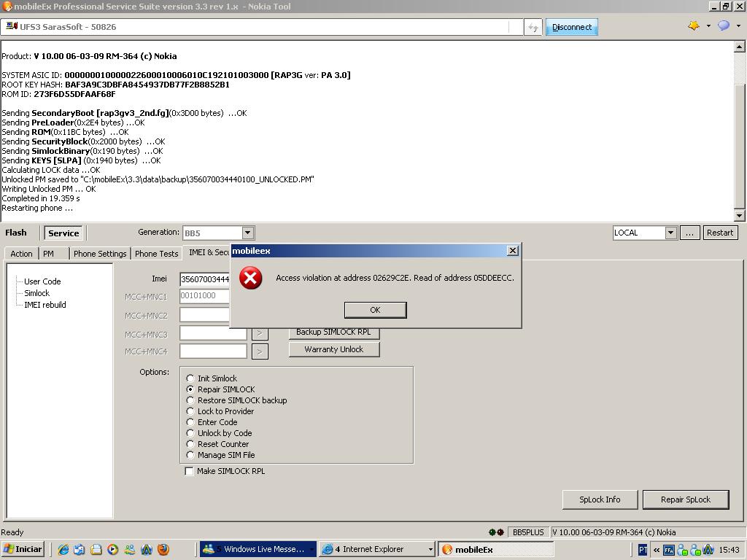Click the log scrollbar up arrow
747x560 pixels.
point(740,46)
